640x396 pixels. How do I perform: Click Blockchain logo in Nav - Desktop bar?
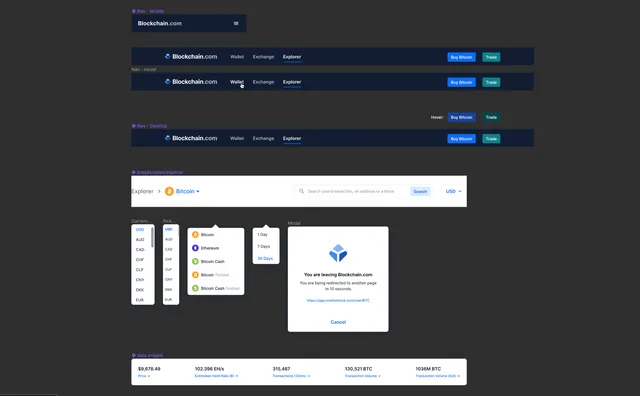pyautogui.click(x=167, y=138)
